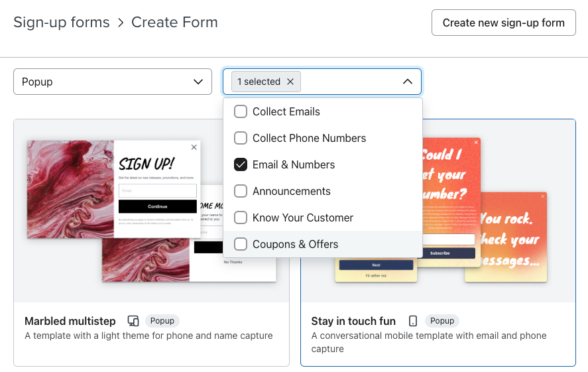Click the Popup dropdown chevron arrow

point(198,82)
